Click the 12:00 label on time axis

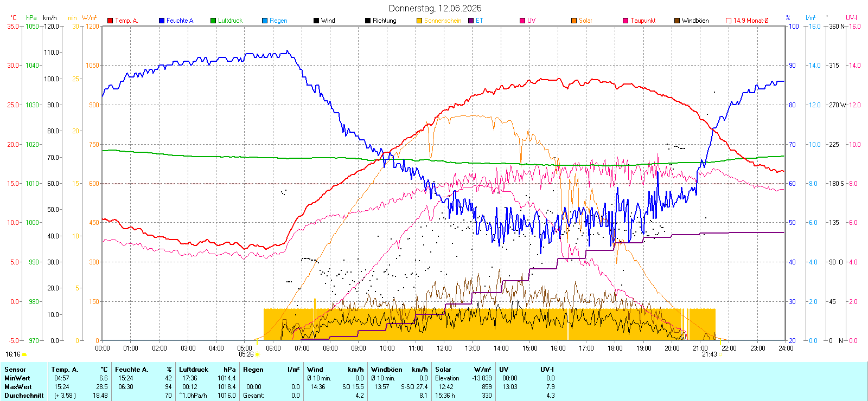click(444, 348)
